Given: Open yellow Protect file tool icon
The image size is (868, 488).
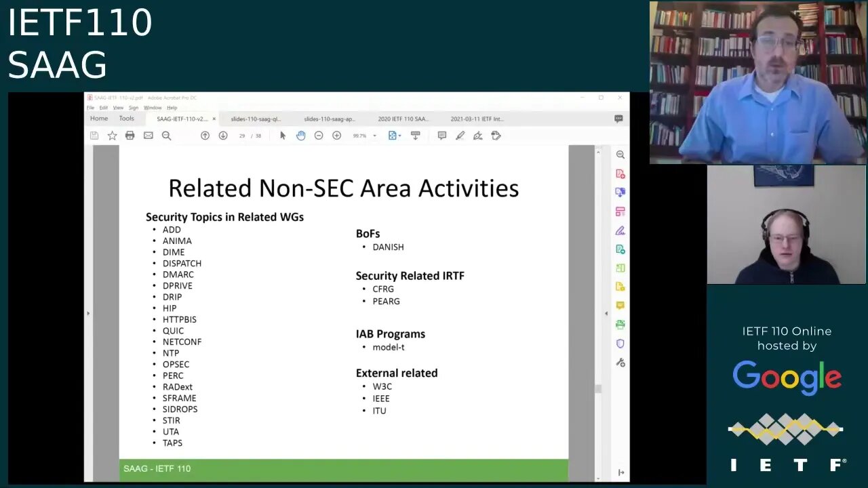Looking at the screenshot, I should pos(620,287).
